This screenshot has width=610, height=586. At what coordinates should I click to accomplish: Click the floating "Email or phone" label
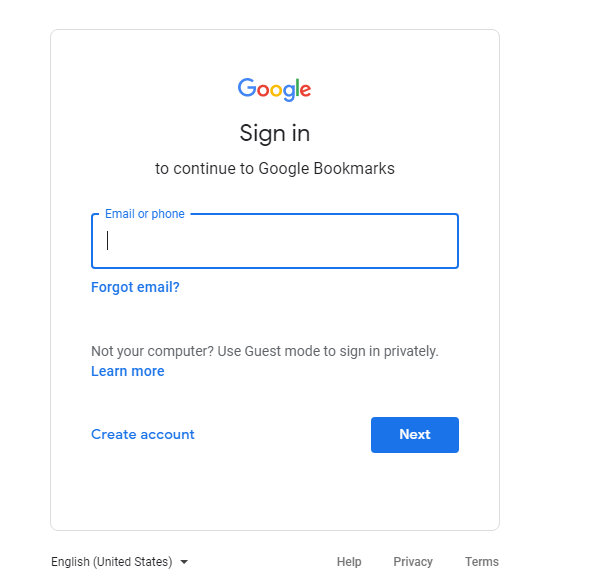tap(145, 214)
